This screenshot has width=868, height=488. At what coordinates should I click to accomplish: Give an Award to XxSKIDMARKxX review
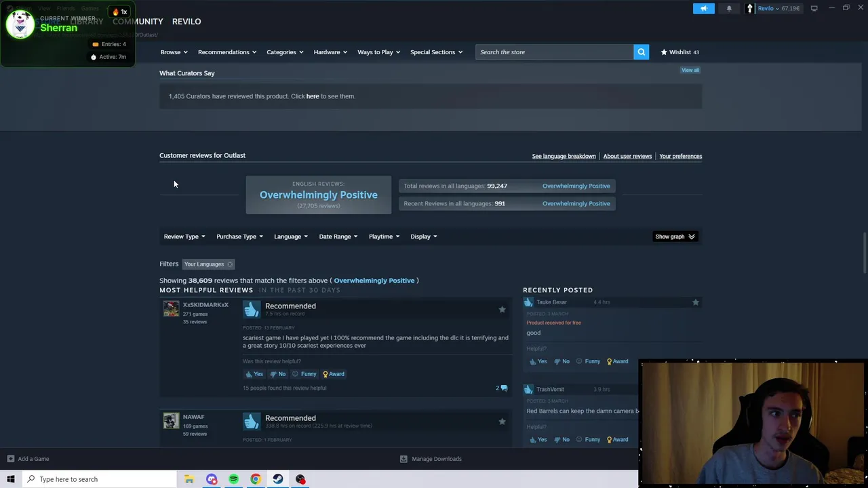334,374
